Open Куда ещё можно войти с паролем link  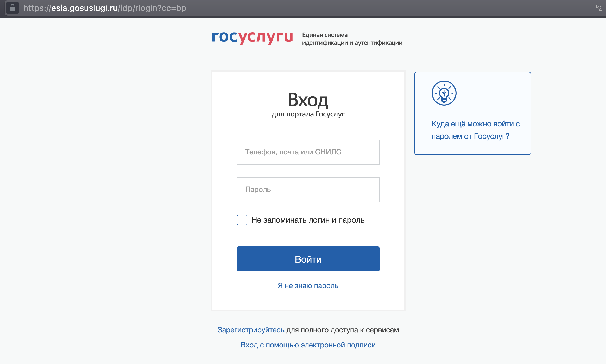click(x=475, y=130)
